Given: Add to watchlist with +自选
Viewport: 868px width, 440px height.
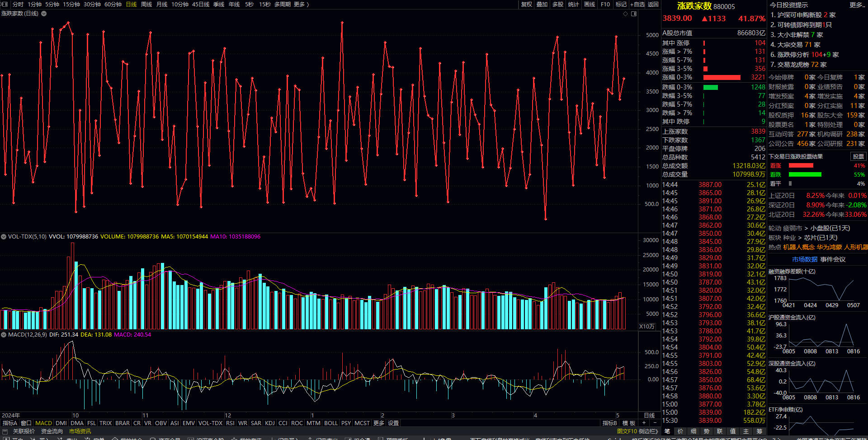Looking at the screenshot, I should [x=637, y=4].
